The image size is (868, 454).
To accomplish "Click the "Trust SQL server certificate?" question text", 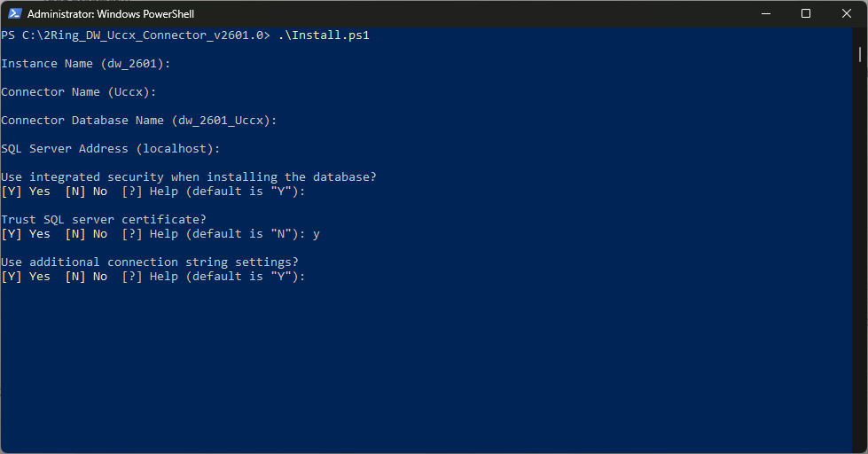I will 104,220.
